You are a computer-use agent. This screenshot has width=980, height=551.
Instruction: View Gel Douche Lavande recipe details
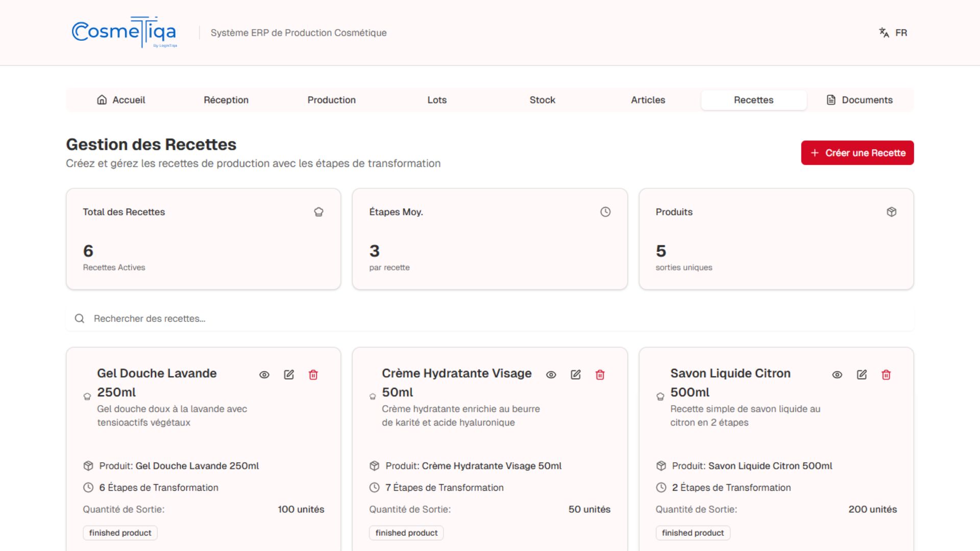pos(264,375)
